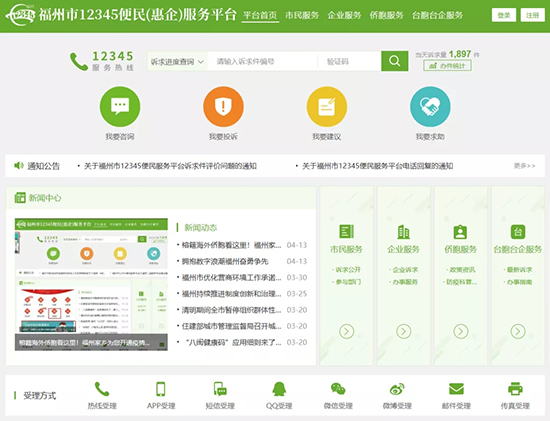
Task: Switch to 企业服务 navigation tab
Action: (344, 15)
